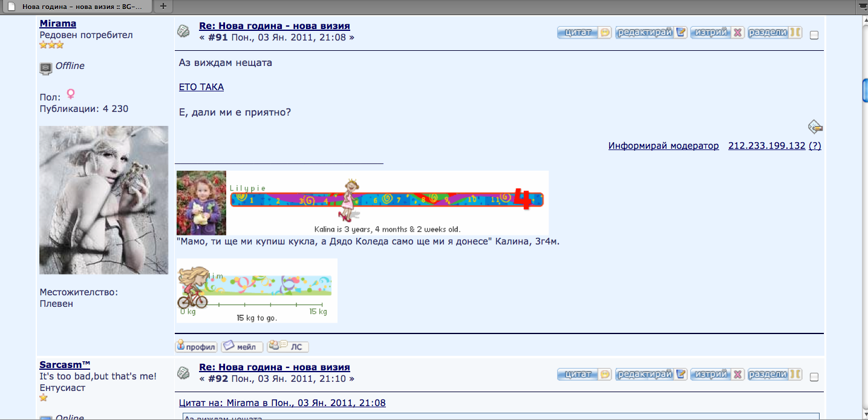
Task: Edit post #92 using редактирай button
Action: pyautogui.click(x=651, y=375)
